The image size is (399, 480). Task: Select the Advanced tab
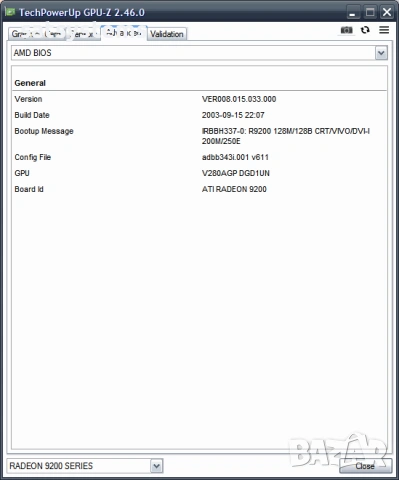point(124,33)
